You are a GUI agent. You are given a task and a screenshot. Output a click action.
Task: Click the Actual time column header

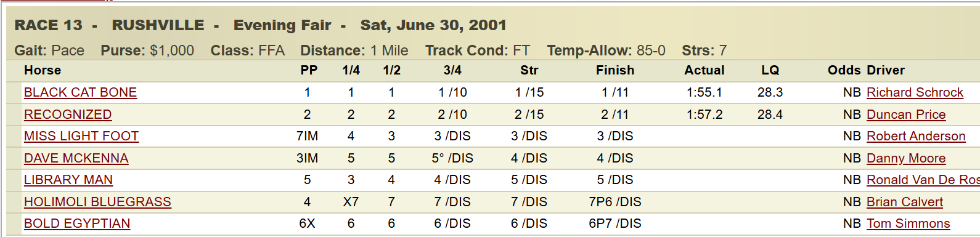point(704,70)
